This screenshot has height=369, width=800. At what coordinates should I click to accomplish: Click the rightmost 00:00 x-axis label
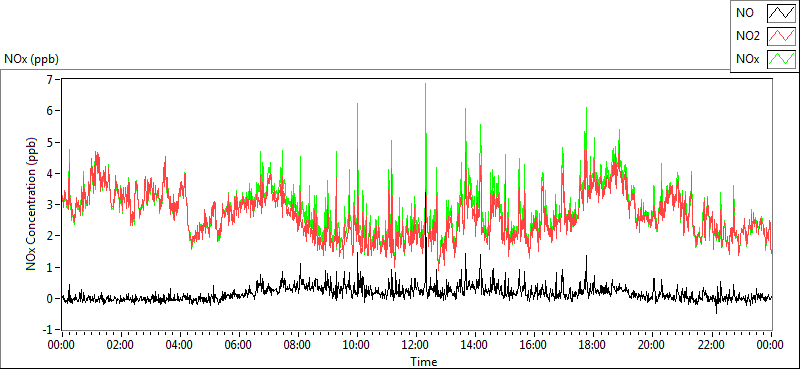pos(771,345)
